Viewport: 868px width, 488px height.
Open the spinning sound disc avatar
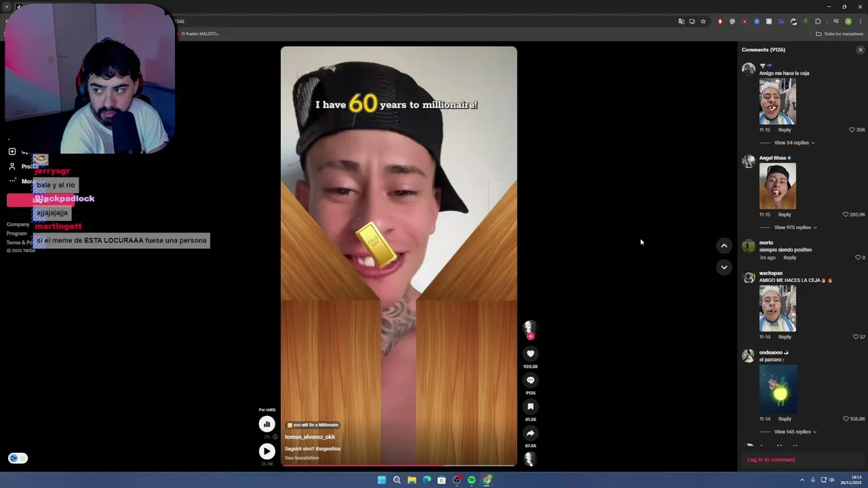pyautogui.click(x=530, y=459)
